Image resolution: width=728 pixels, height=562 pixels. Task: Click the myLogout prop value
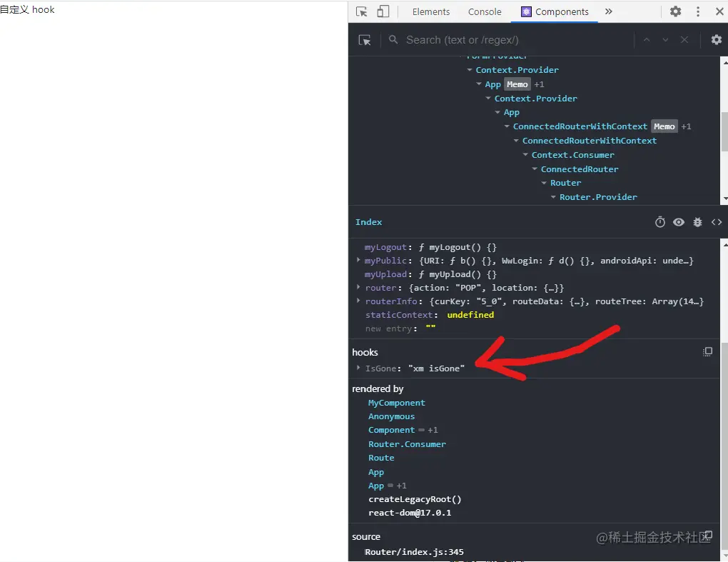coord(457,247)
